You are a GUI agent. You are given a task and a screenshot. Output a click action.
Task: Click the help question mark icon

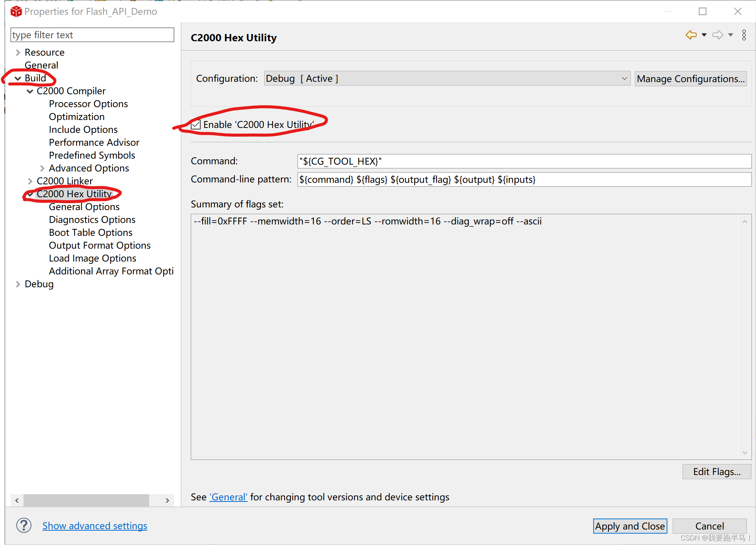pyautogui.click(x=23, y=525)
